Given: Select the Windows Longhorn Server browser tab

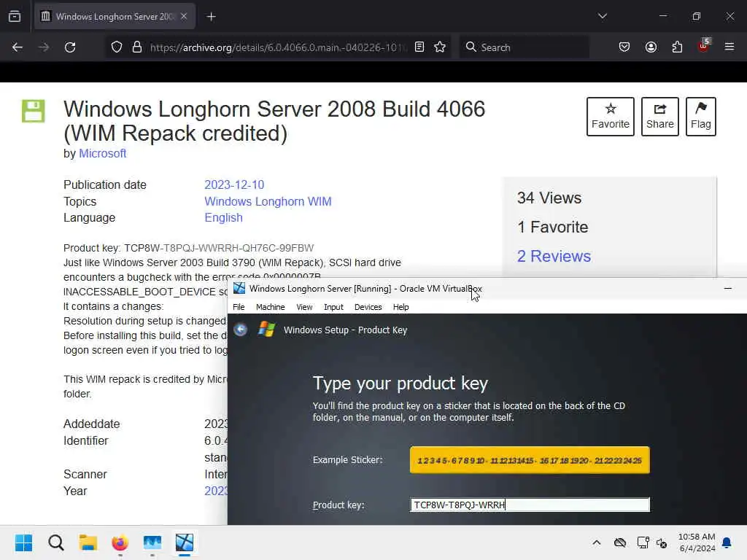Looking at the screenshot, I should [x=115, y=16].
